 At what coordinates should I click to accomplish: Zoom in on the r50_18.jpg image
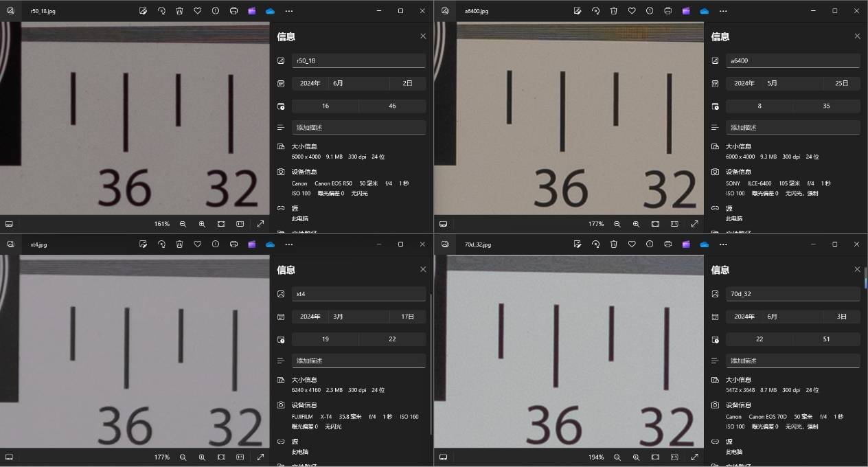coord(202,224)
